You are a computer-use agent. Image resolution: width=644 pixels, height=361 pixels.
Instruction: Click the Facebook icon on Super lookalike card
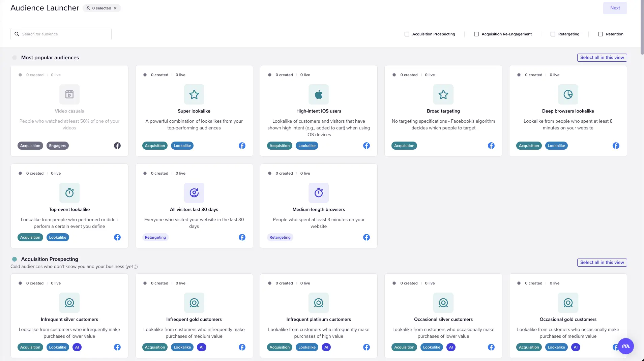click(242, 145)
